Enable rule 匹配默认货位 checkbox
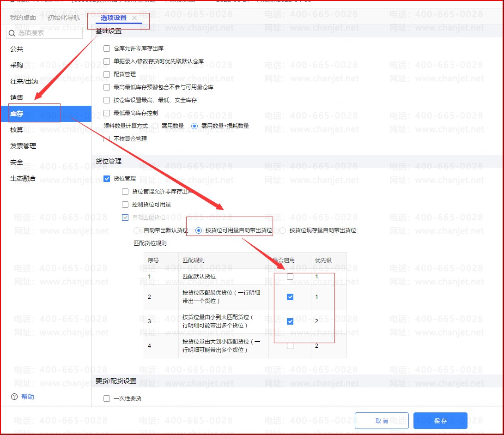 pos(290,277)
